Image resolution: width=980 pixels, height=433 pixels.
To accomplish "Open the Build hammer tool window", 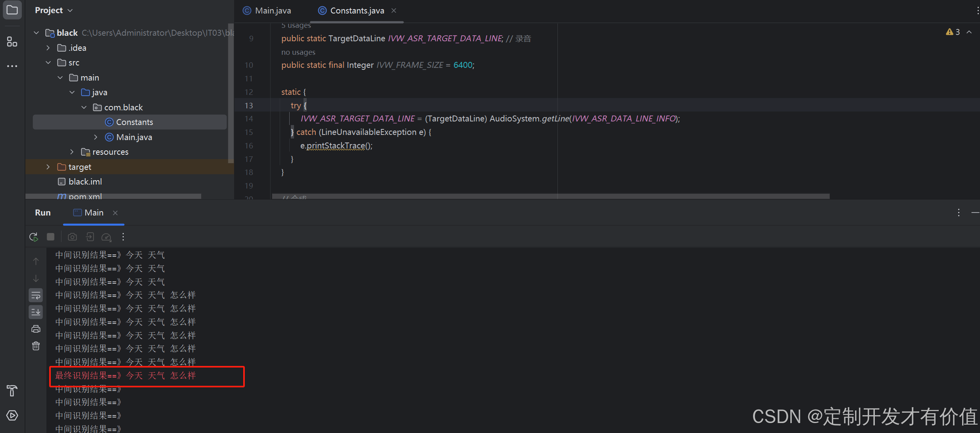I will (x=12, y=391).
